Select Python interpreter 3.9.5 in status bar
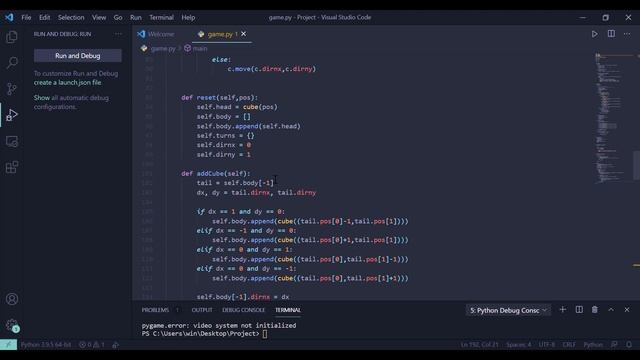 pos(46,345)
